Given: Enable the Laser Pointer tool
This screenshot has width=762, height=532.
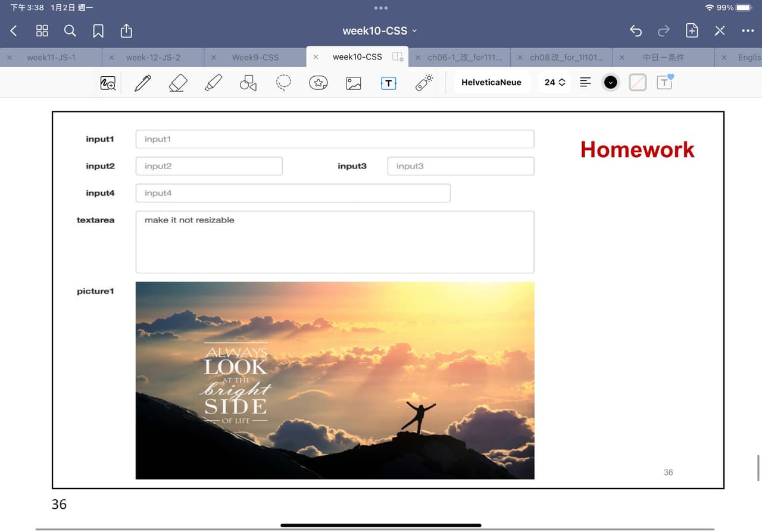Looking at the screenshot, I should tap(423, 82).
